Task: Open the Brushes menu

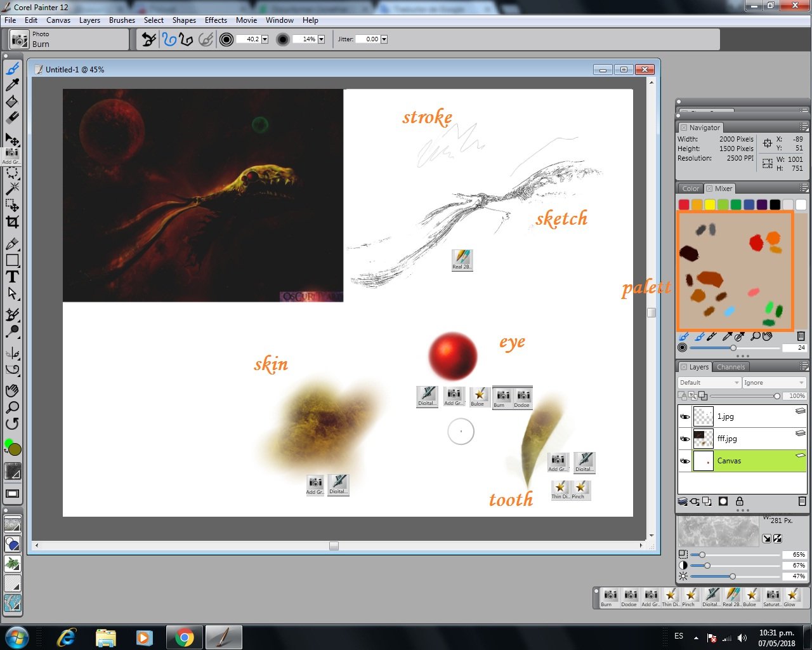Action: pos(122,20)
